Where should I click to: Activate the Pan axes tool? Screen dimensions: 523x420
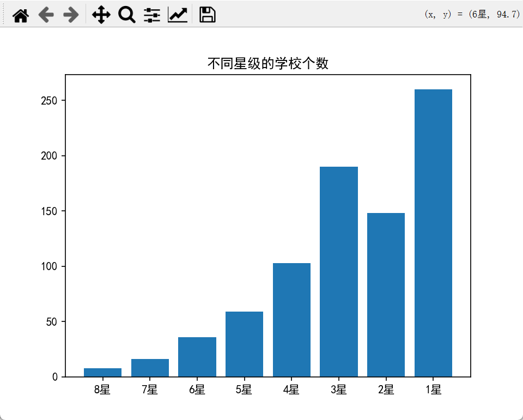(101, 15)
